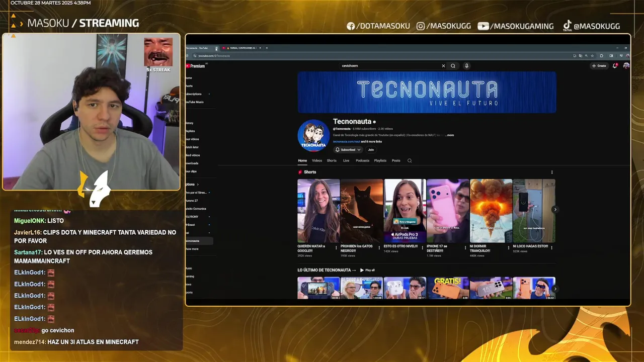Open a new browser tab with plus
The height and width of the screenshot is (362, 644).
click(267, 48)
